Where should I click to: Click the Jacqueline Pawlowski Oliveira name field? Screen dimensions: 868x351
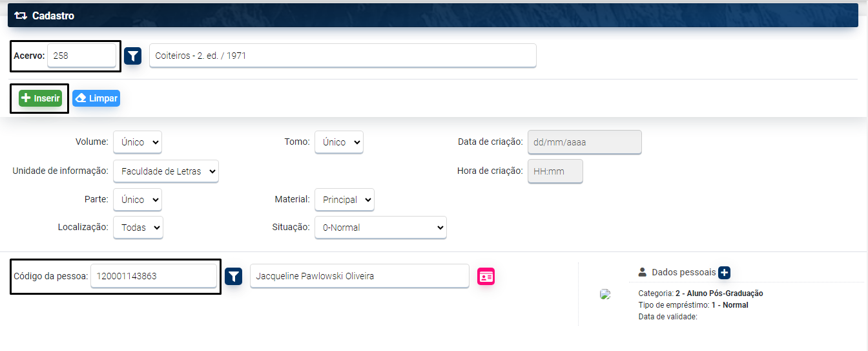359,276
